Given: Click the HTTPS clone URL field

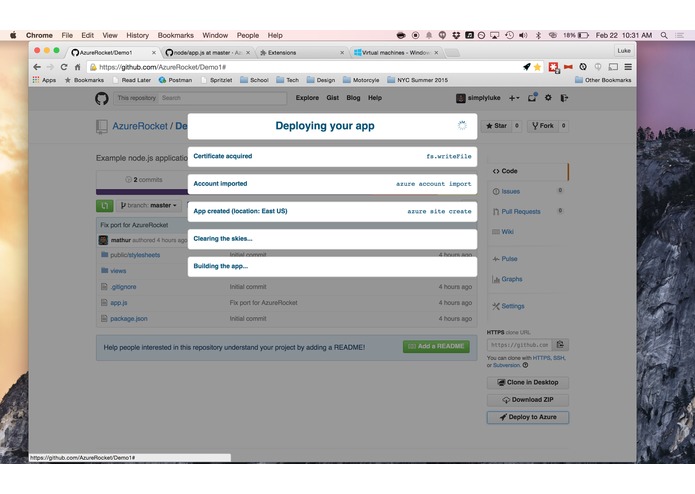Looking at the screenshot, I should tap(519, 345).
